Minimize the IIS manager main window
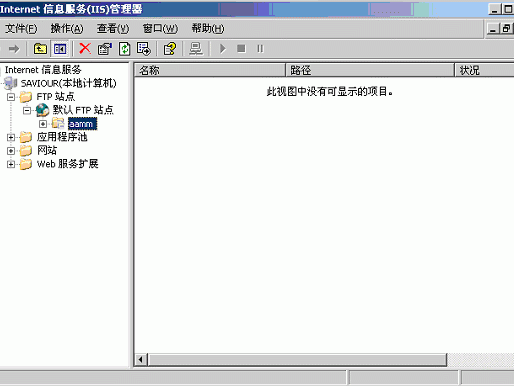This screenshot has width=514, height=386. 495,9
